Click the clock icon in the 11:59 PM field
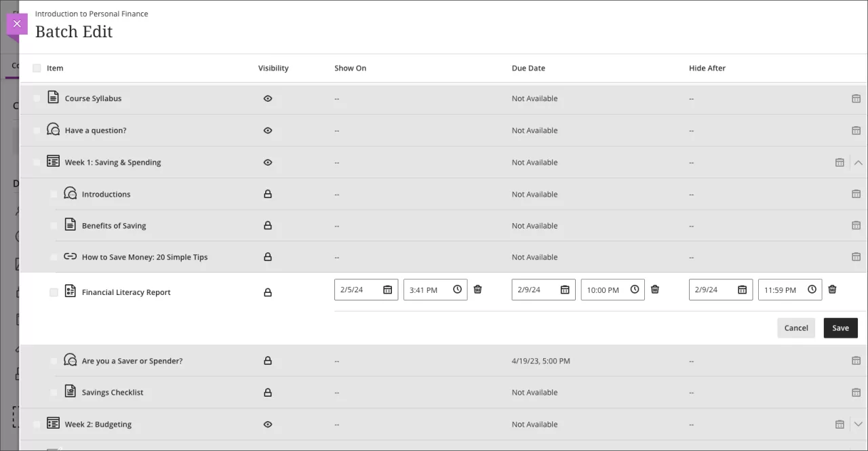This screenshot has width=868, height=451. (812, 290)
